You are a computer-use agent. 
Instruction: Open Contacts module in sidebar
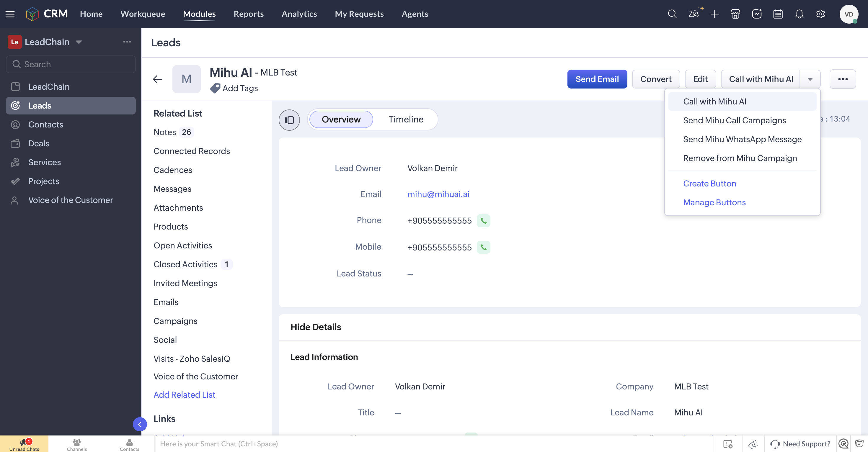pyautogui.click(x=71, y=125)
